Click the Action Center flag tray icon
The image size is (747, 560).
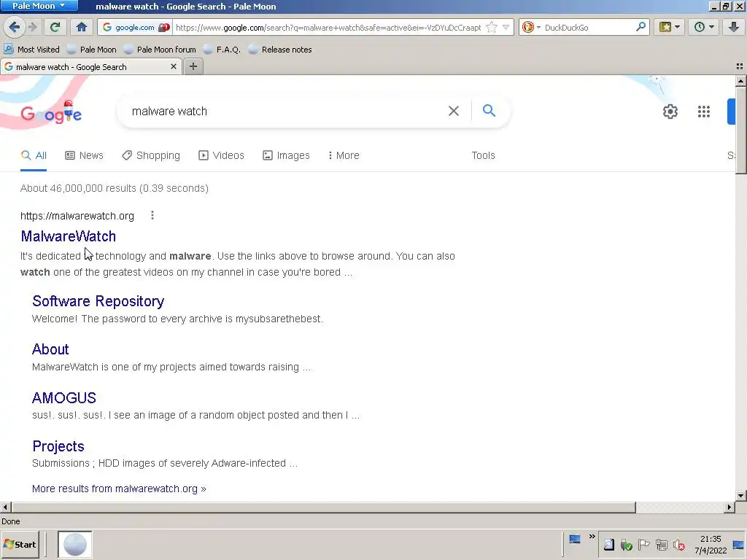pos(643,545)
